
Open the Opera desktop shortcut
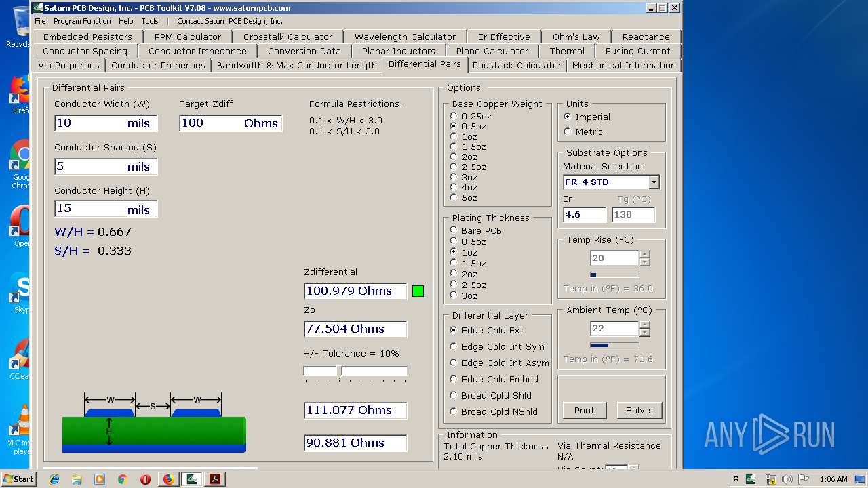pos(21,226)
